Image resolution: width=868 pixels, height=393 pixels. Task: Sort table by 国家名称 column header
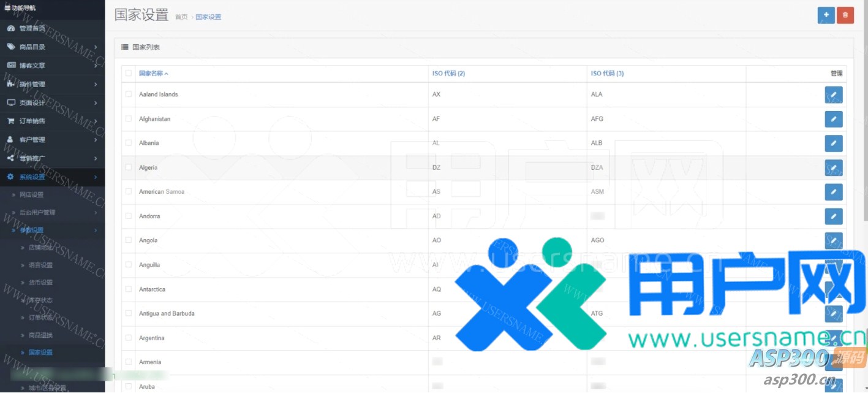point(153,74)
